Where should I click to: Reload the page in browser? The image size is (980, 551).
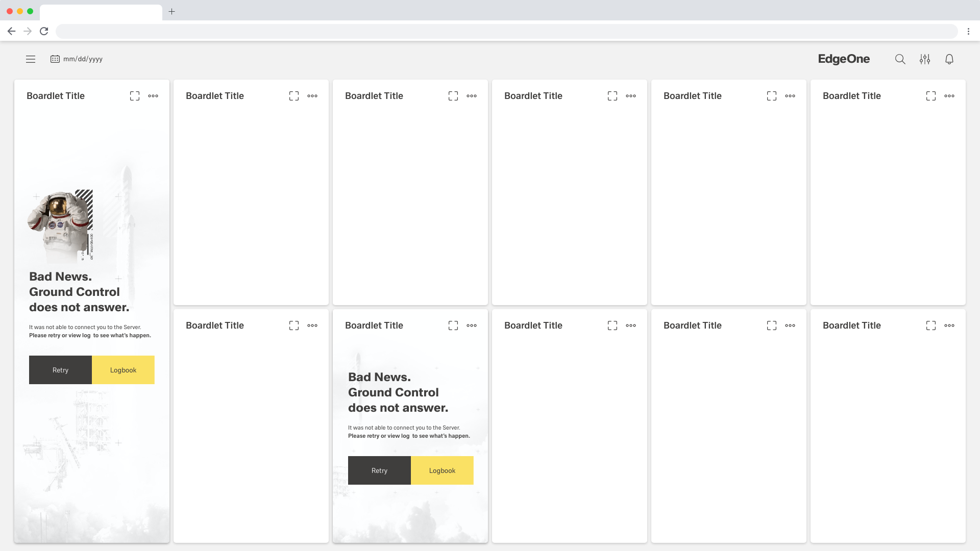click(44, 31)
